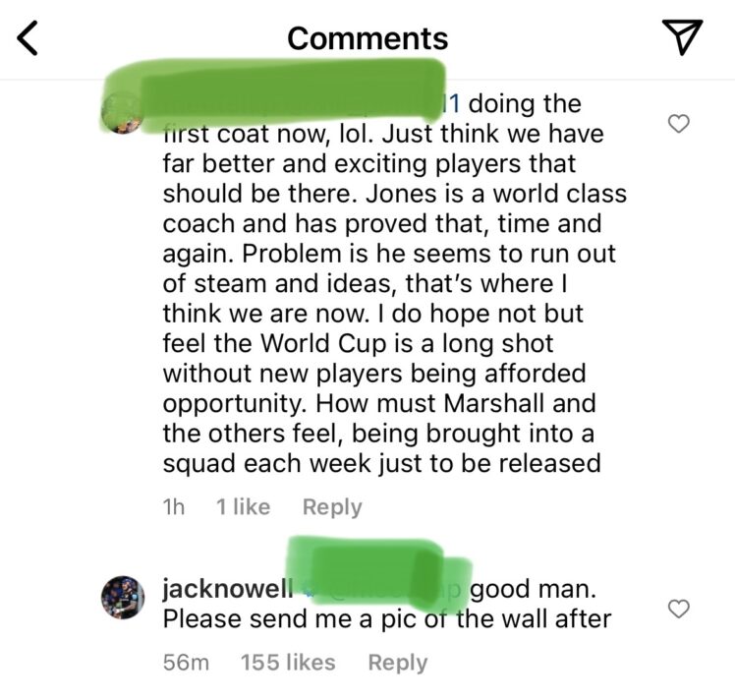Go back using the top-left arrow
The height and width of the screenshot is (700, 735).
[28, 38]
